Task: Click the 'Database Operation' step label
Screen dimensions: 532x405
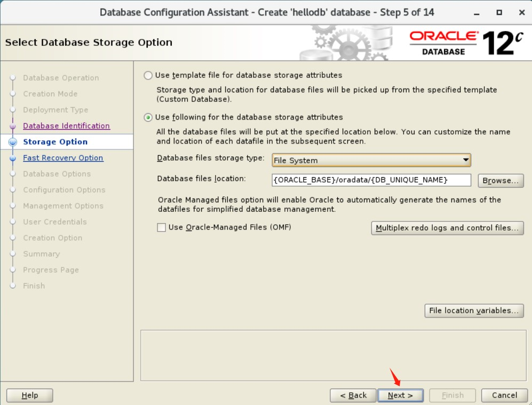Action: [61, 78]
